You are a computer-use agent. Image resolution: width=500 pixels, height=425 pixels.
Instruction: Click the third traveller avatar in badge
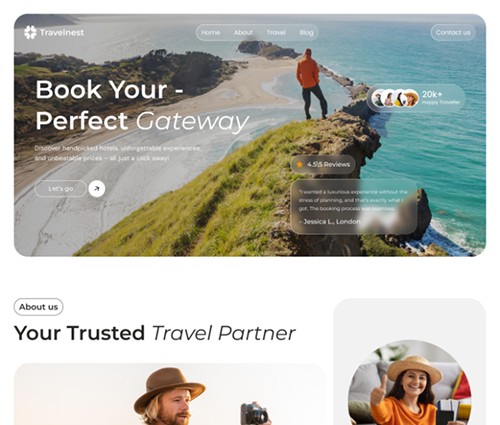pos(399,98)
